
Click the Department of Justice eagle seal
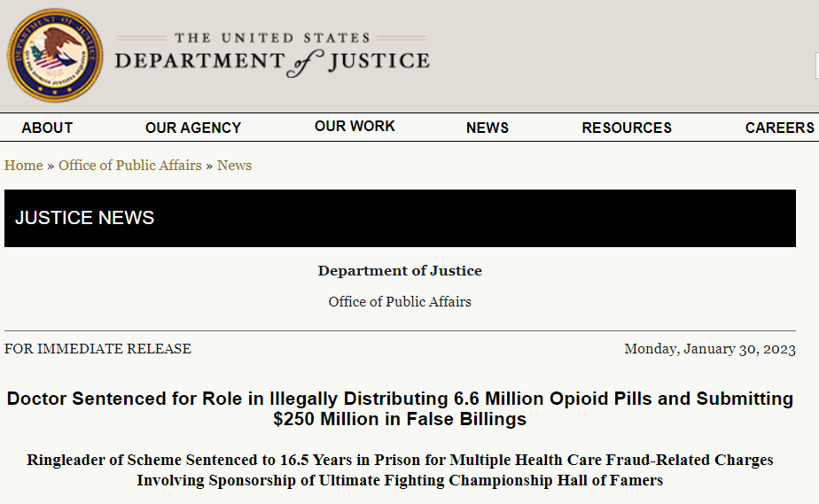(x=55, y=55)
